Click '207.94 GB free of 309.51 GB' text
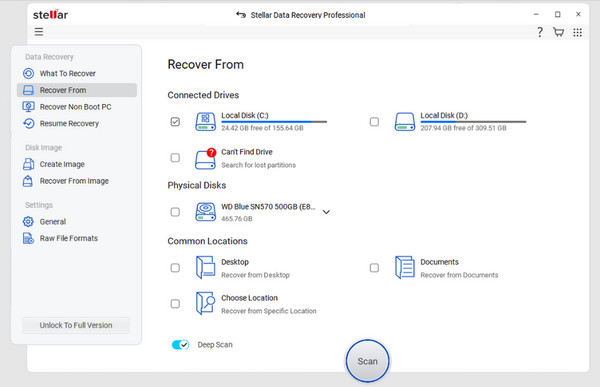 pyautogui.click(x=463, y=128)
